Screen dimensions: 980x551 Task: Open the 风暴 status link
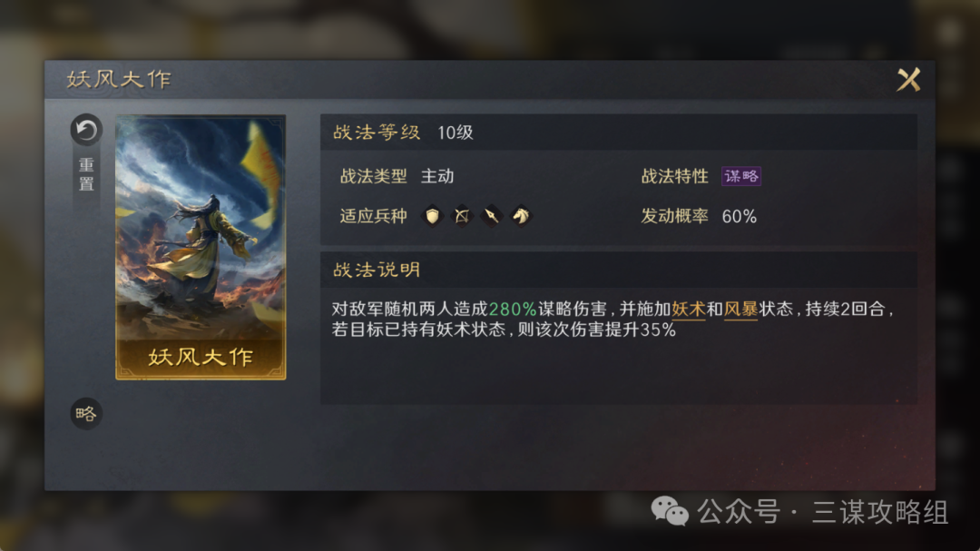740,309
